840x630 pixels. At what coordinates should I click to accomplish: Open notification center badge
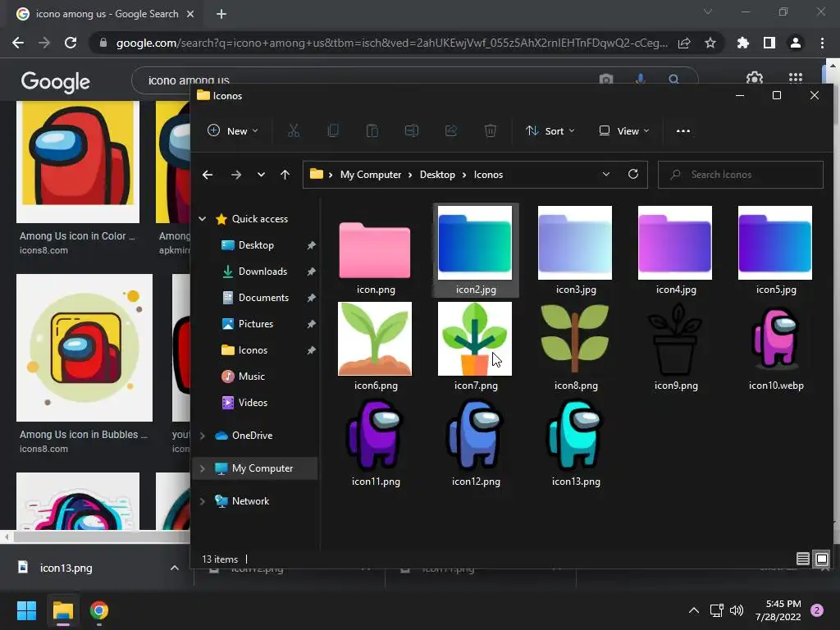pos(817,610)
